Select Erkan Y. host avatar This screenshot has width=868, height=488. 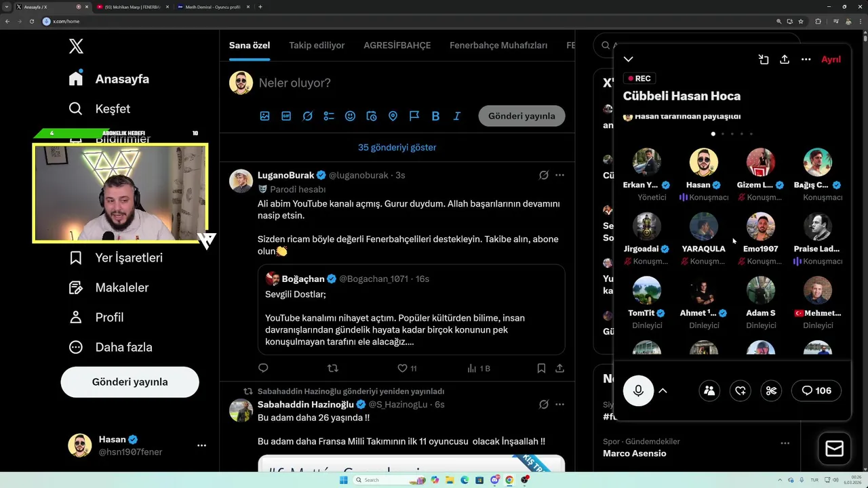tap(646, 162)
